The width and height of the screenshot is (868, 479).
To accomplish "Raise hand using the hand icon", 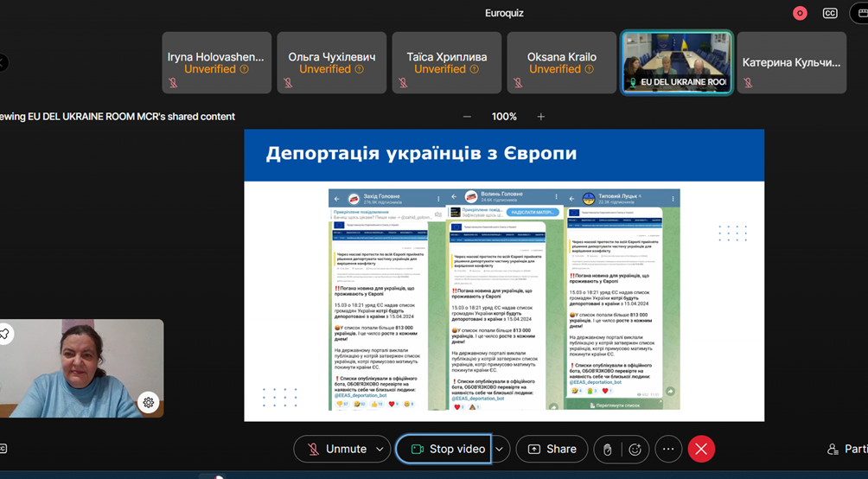I will 607,450.
